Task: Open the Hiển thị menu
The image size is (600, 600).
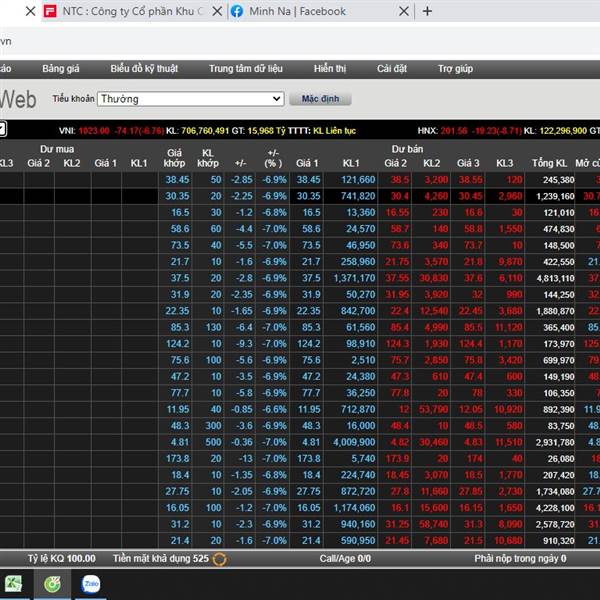Action: [329, 69]
